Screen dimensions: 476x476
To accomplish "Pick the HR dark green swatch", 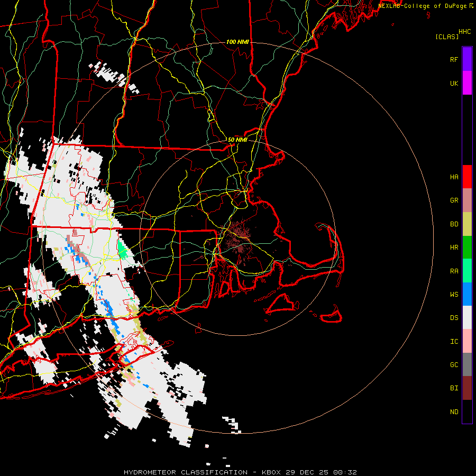I will point(467,248).
